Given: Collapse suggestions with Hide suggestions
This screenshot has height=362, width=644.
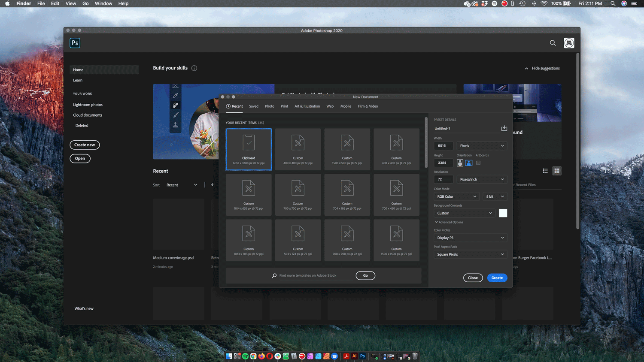Looking at the screenshot, I should click(542, 68).
